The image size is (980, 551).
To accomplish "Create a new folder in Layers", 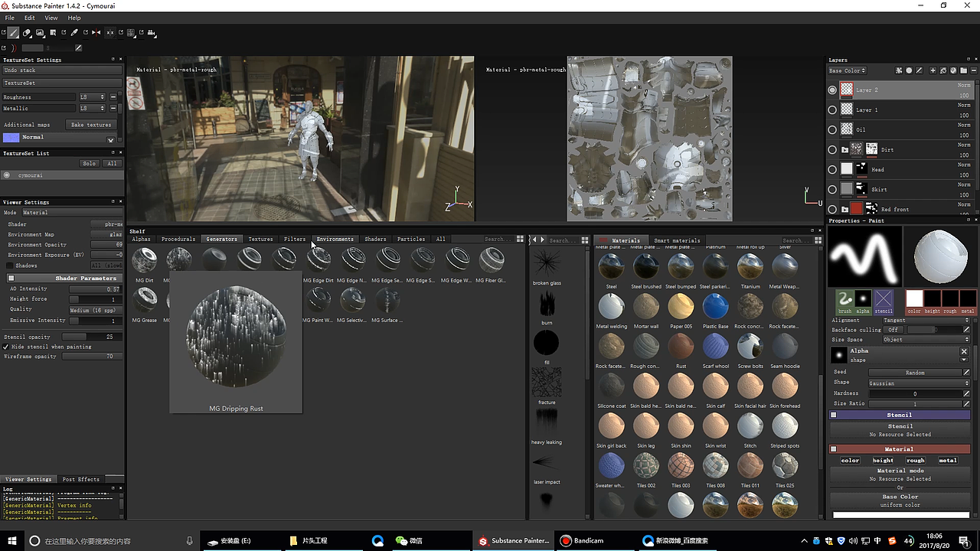I will tap(963, 70).
